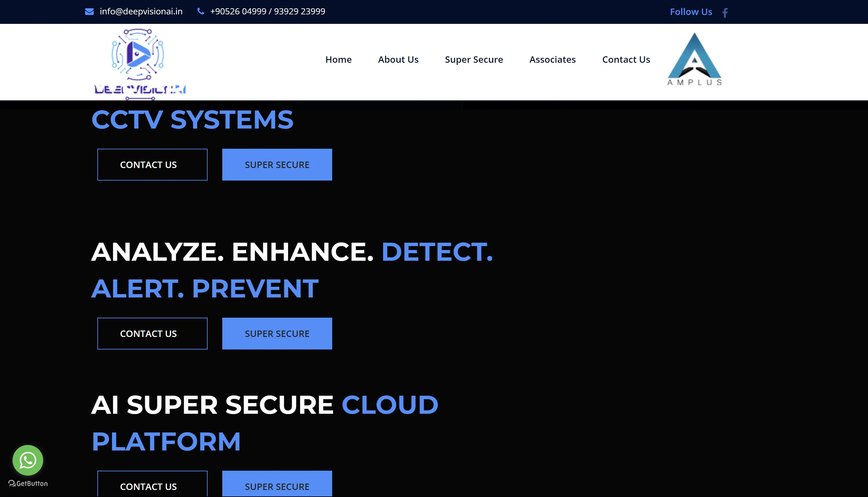
Task: Go to the About Us page
Action: [398, 59]
